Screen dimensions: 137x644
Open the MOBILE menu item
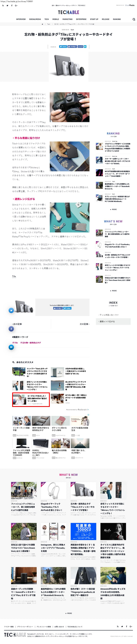(x=56, y=19)
